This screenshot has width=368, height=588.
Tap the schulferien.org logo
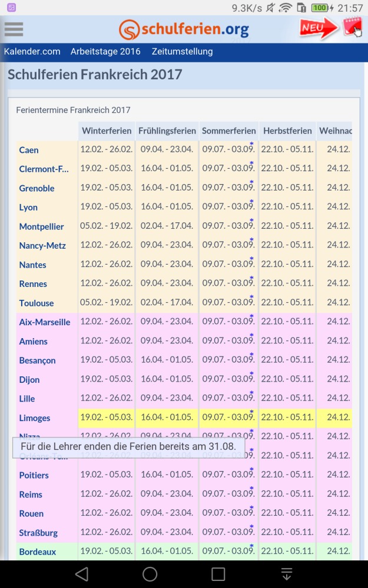point(184,29)
